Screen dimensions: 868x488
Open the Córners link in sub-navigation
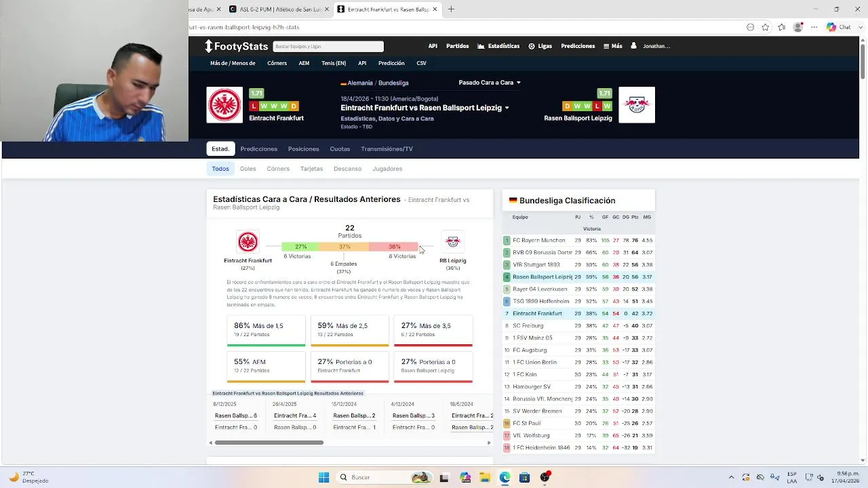click(277, 63)
